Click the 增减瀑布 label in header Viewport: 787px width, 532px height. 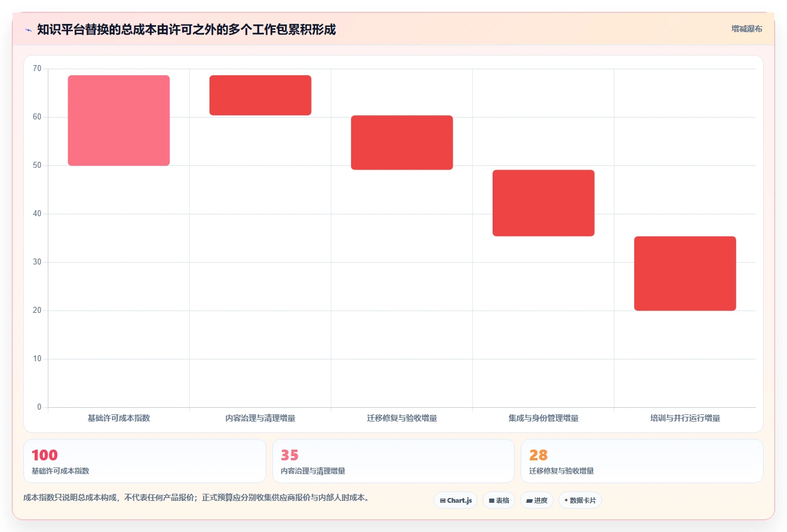747,29
